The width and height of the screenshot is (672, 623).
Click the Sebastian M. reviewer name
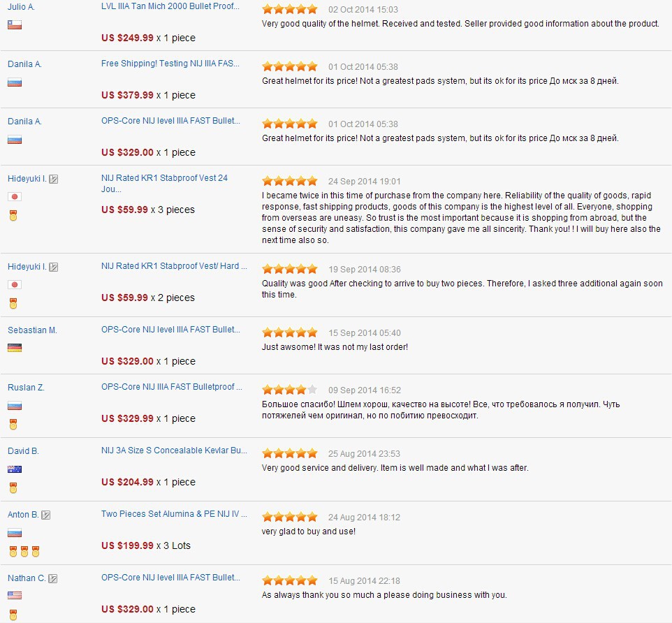click(32, 330)
